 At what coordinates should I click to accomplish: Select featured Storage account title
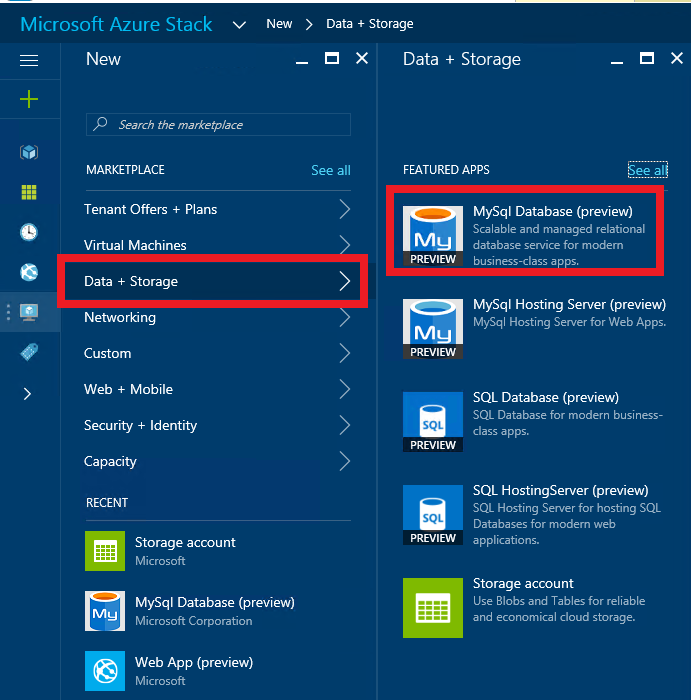pos(523,583)
